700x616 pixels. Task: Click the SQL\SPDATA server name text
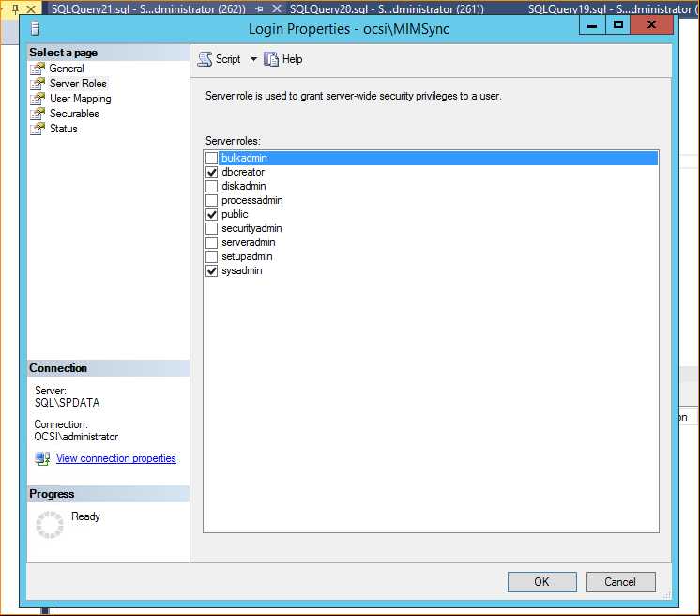point(67,403)
